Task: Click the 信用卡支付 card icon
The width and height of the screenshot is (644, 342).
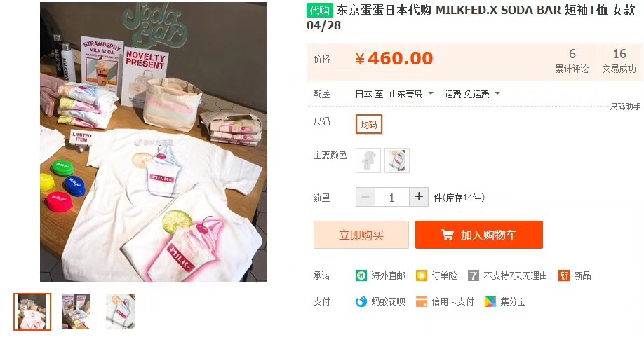Action: pyautogui.click(x=422, y=302)
